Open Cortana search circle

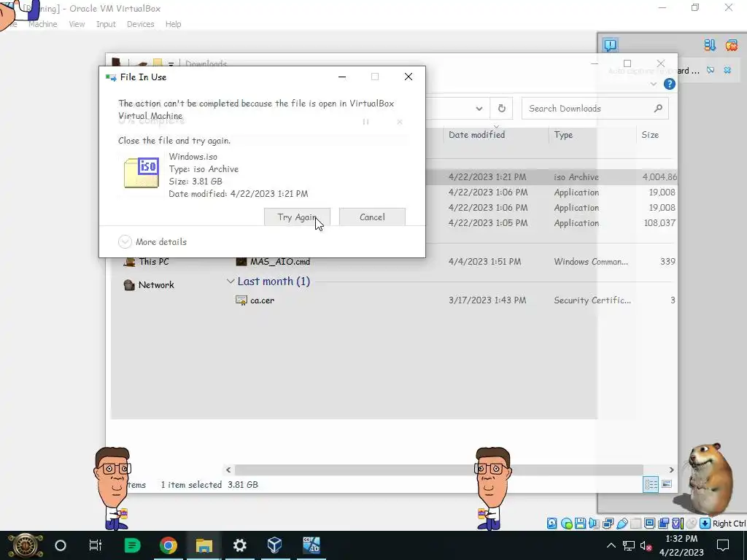pos(60,545)
